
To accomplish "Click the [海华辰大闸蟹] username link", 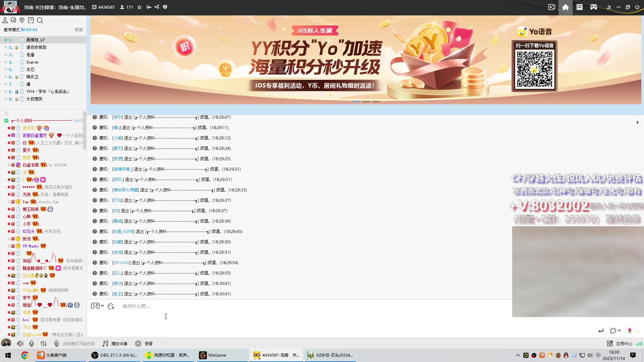I will [125, 190].
